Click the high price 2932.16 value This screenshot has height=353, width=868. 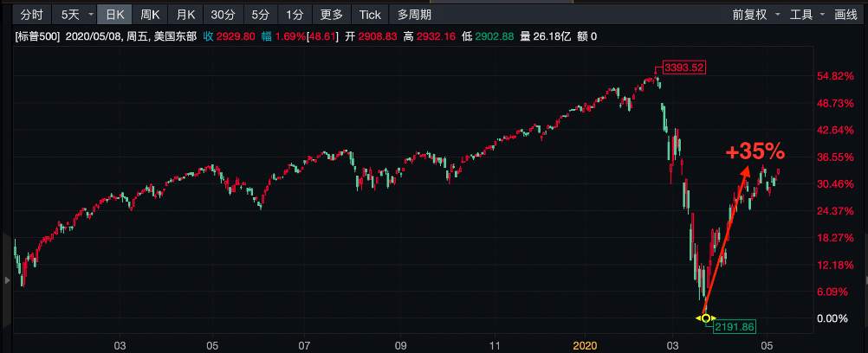pos(436,37)
